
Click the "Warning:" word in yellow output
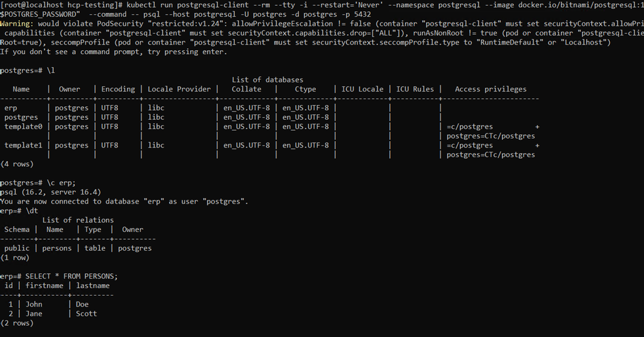pyautogui.click(x=18, y=23)
